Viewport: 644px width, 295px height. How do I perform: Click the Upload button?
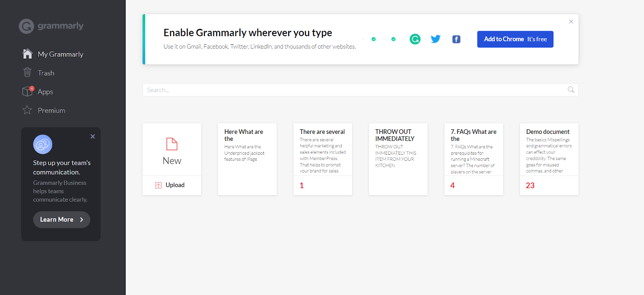click(172, 185)
